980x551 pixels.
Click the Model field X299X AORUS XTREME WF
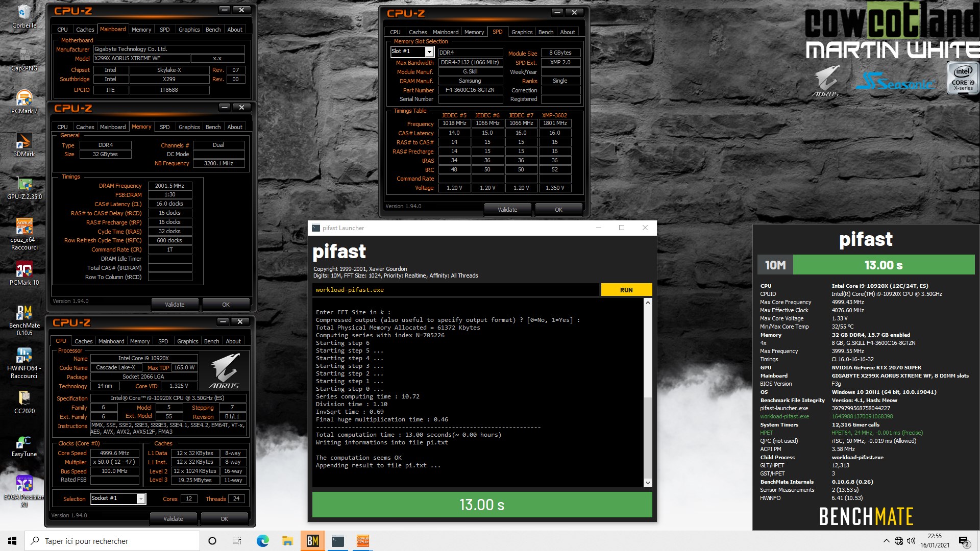(141, 59)
